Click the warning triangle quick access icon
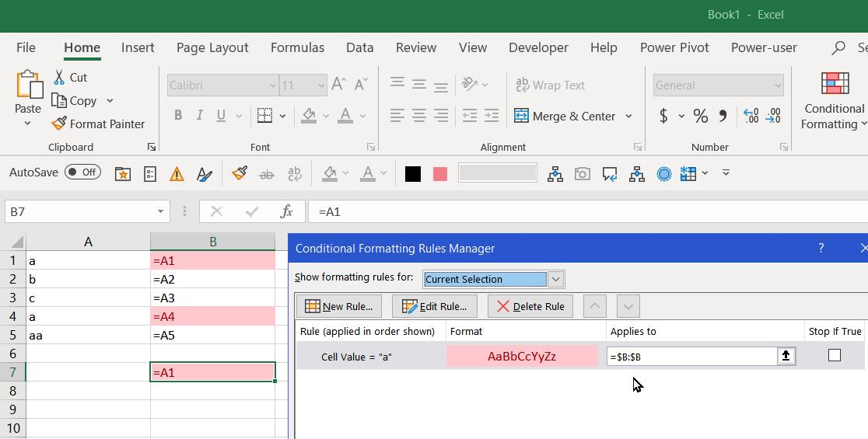Screen dimensions: 868x439 [x=177, y=174]
